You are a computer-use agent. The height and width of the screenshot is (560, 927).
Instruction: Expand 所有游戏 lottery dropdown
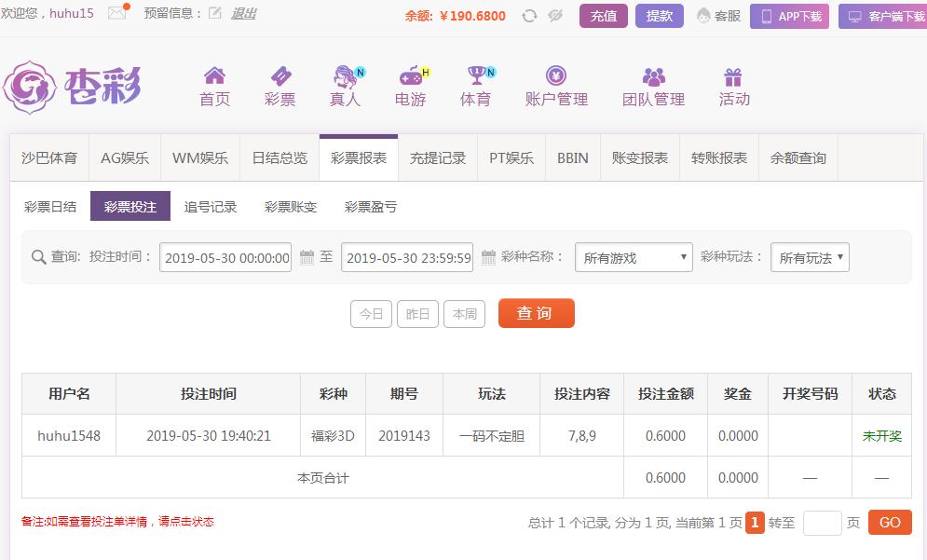pos(634,257)
